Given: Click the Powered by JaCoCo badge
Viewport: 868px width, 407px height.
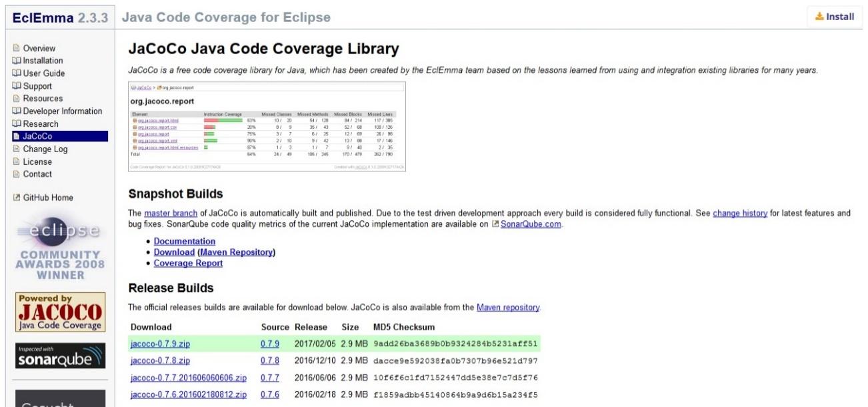Looking at the screenshot, I should 60,312.
